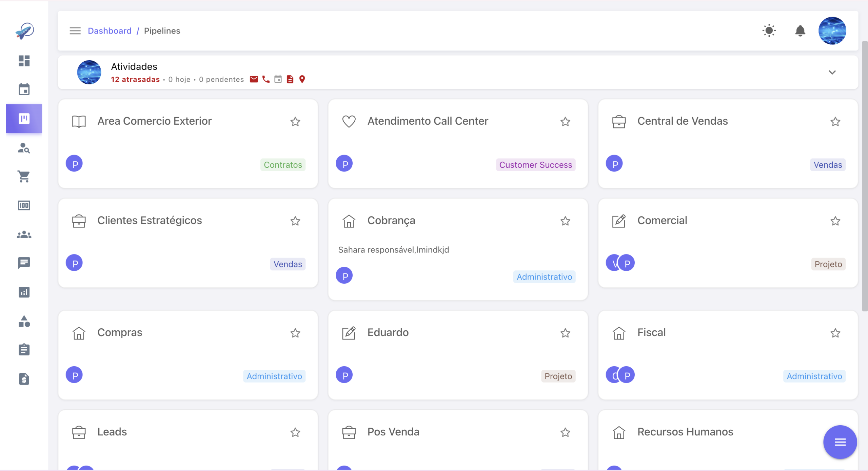Toggle the hamburger sidebar menu
The height and width of the screenshot is (471, 868).
[x=75, y=31]
